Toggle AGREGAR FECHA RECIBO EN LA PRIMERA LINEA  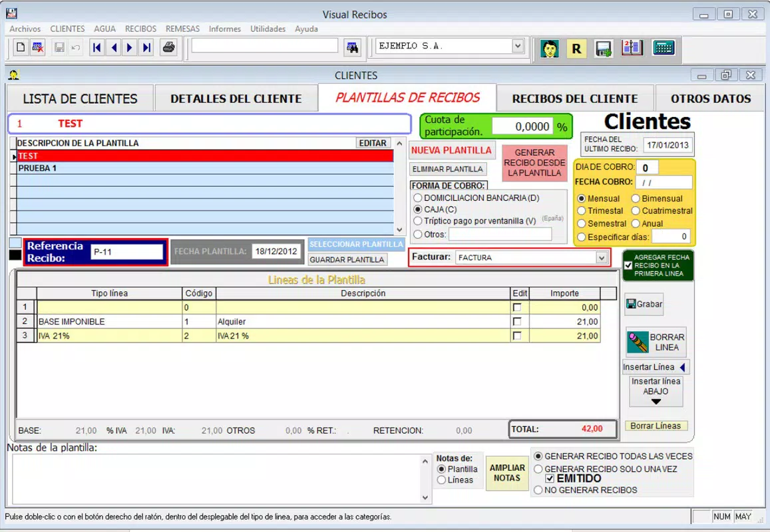tap(628, 265)
